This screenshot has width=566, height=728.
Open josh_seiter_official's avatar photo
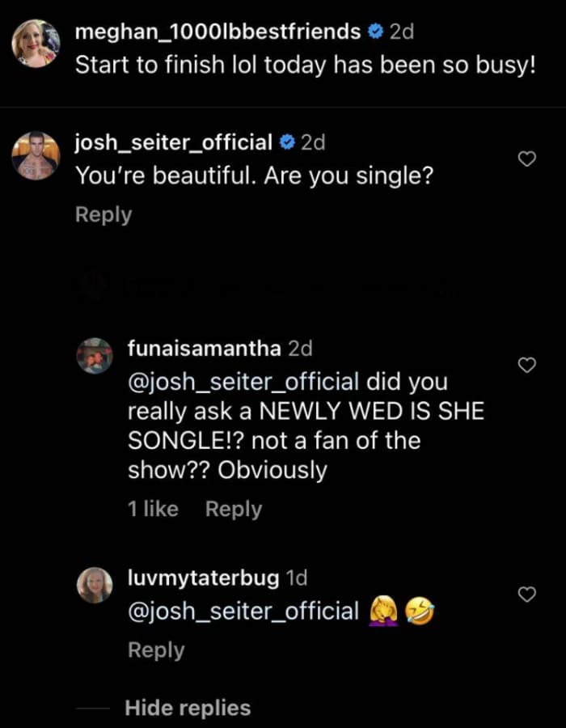[x=36, y=155]
